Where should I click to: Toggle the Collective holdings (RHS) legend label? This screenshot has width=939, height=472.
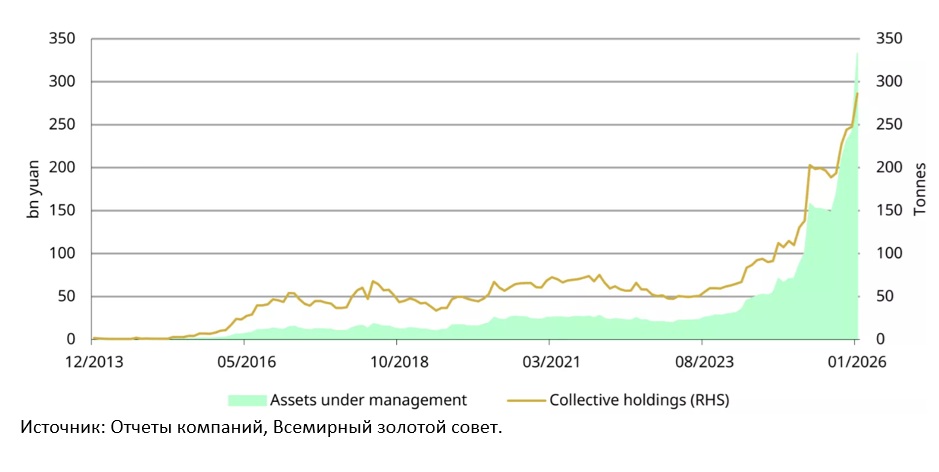[x=640, y=400]
